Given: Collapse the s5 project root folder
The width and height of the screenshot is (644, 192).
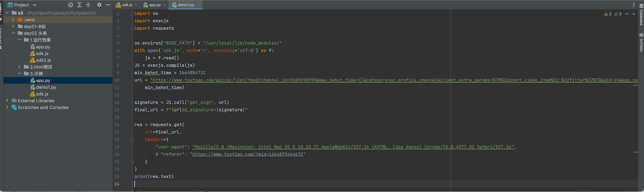Looking at the screenshot, I should 7,13.
